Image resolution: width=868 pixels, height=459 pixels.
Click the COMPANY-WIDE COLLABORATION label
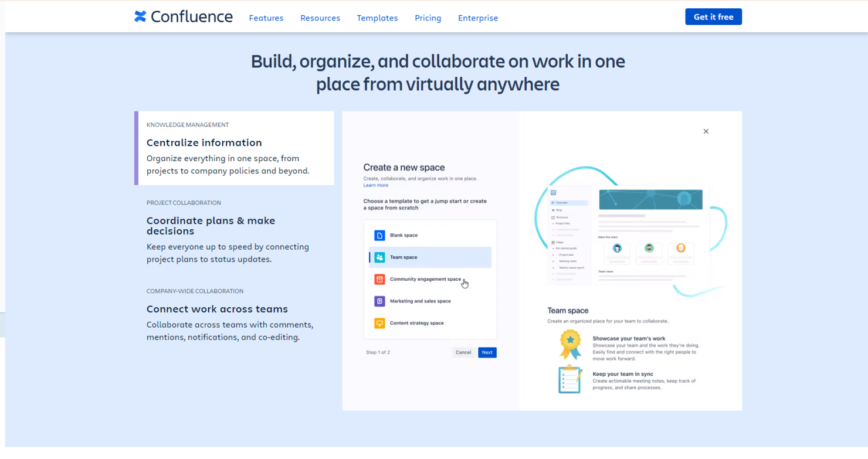tap(195, 291)
